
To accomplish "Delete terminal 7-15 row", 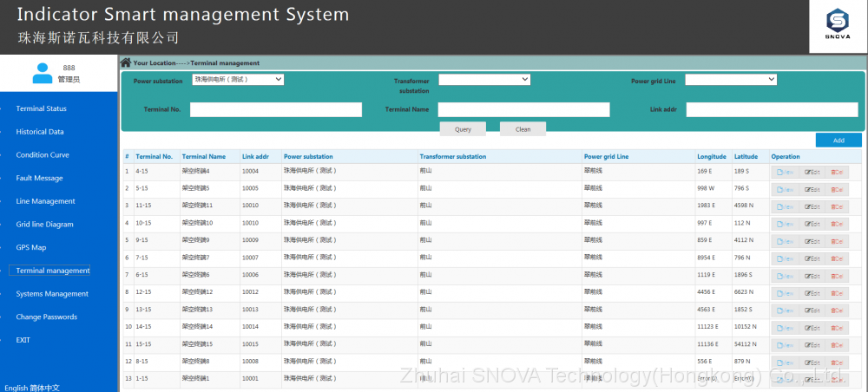I will pyautogui.click(x=837, y=258).
